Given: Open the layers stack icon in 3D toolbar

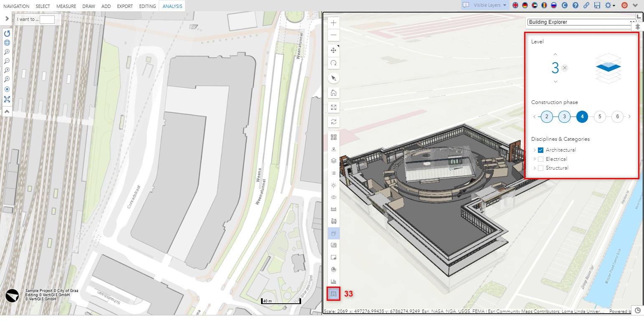Looking at the screenshot, I should [334, 160].
